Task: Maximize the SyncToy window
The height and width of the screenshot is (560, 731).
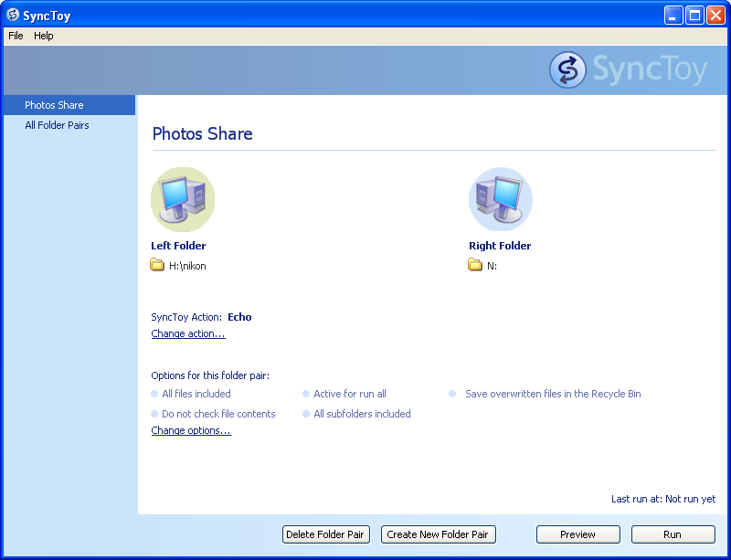Action: pyautogui.click(x=694, y=16)
